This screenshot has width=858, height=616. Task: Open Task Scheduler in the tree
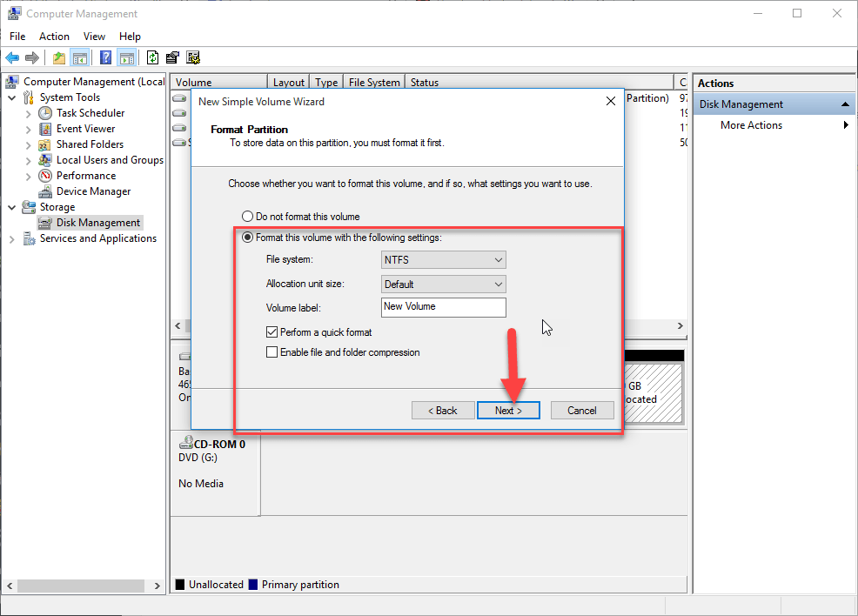(90, 113)
